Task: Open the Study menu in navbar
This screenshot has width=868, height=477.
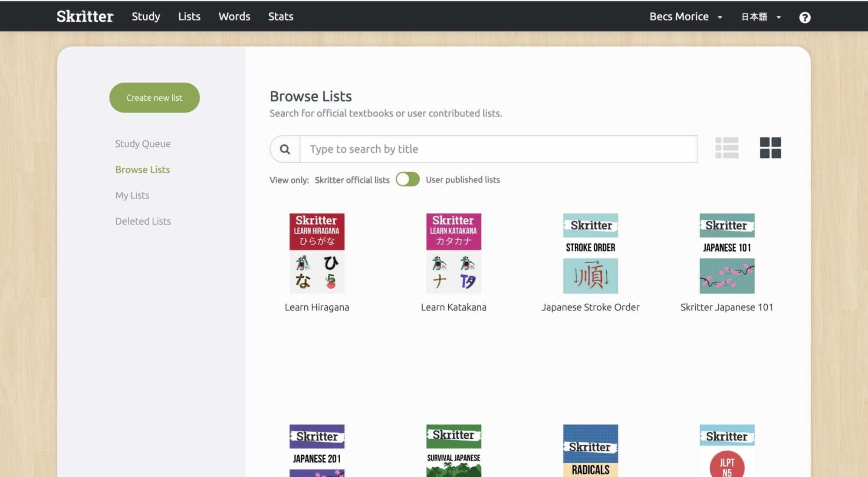Action: 146,17
